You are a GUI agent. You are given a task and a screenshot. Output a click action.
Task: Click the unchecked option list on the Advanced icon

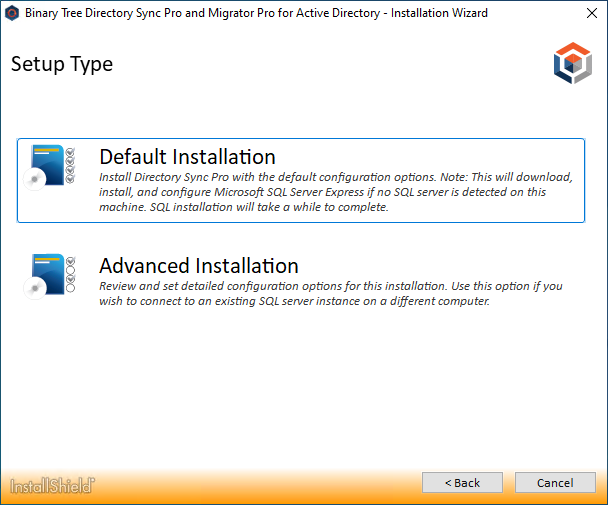click(x=70, y=275)
